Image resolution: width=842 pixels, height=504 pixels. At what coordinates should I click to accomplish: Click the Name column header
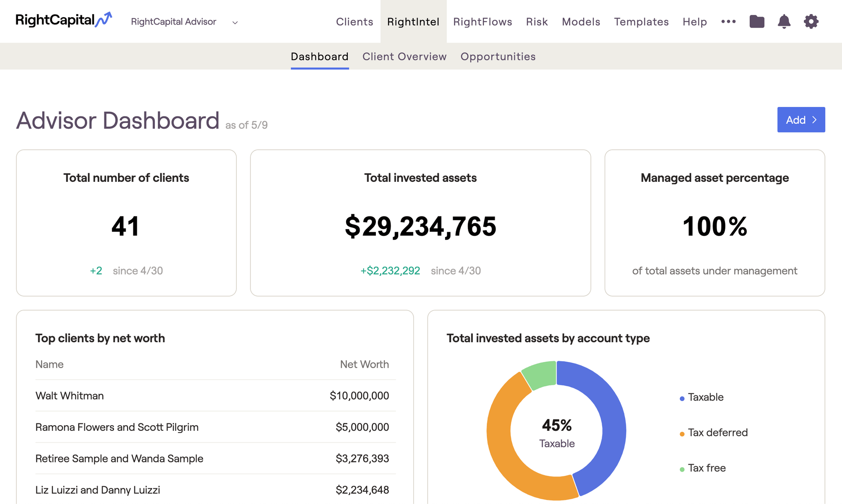point(50,364)
